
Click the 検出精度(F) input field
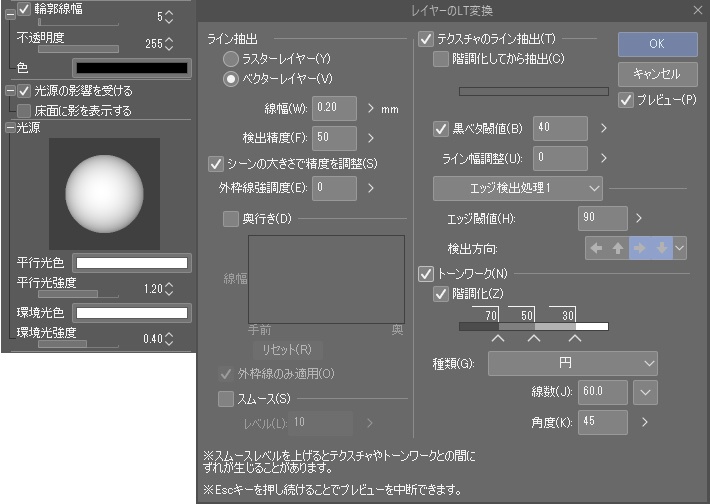click(334, 138)
